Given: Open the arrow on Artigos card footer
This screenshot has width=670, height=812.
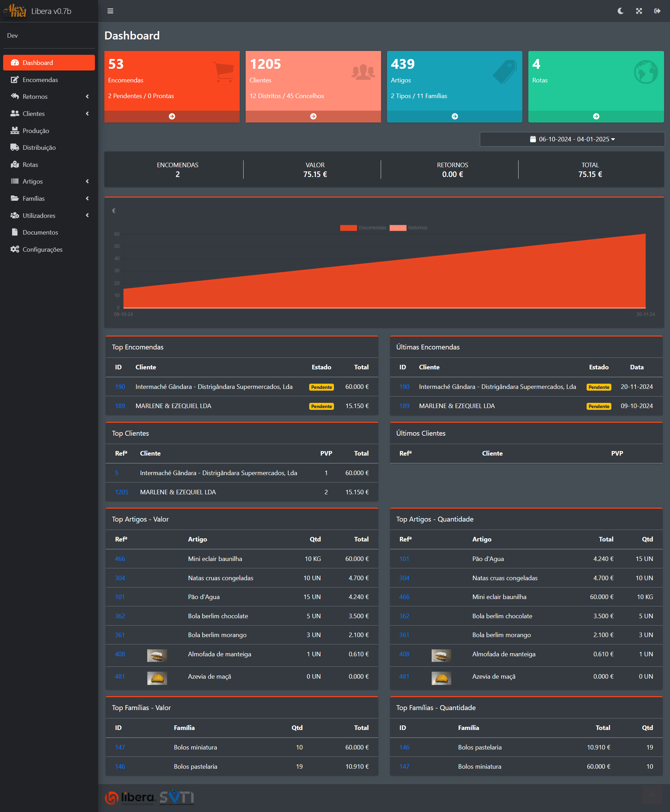Looking at the screenshot, I should tap(455, 116).
